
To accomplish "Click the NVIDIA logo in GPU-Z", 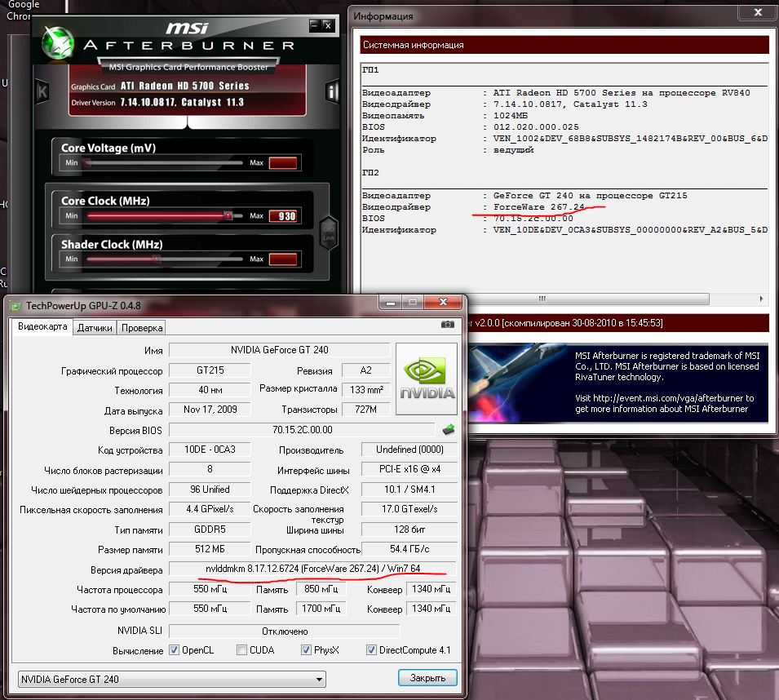I will [427, 379].
